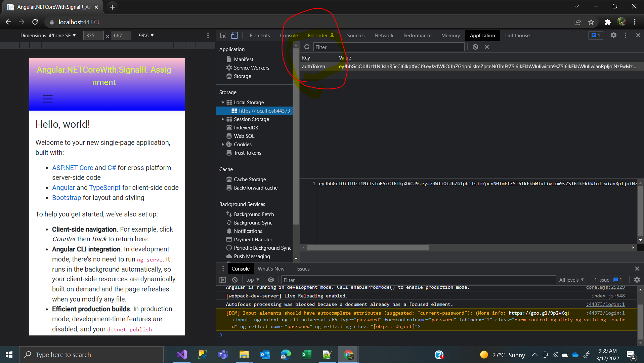Open File Explorer from taskbar
This screenshot has width=644, height=363.
pyautogui.click(x=244, y=355)
